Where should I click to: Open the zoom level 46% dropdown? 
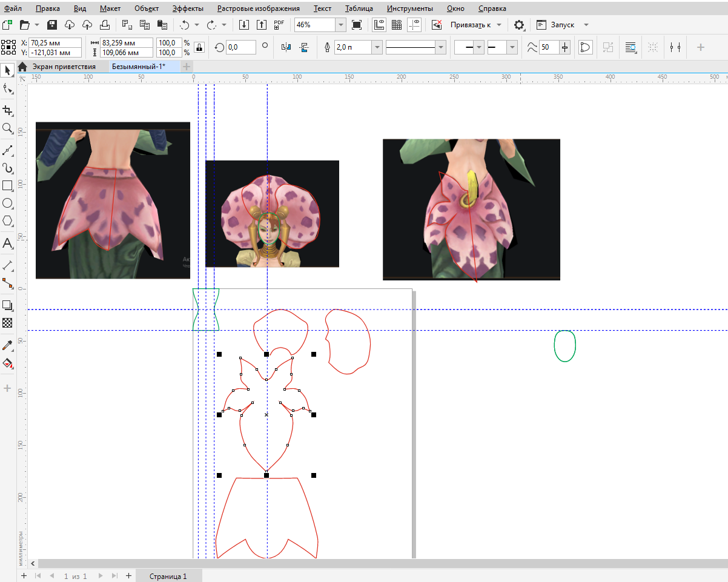pyautogui.click(x=340, y=25)
